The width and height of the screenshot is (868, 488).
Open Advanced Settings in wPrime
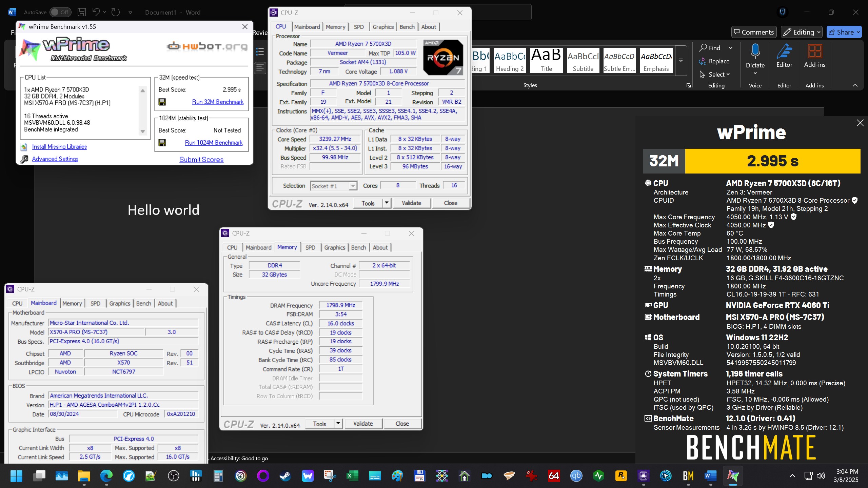(55, 159)
